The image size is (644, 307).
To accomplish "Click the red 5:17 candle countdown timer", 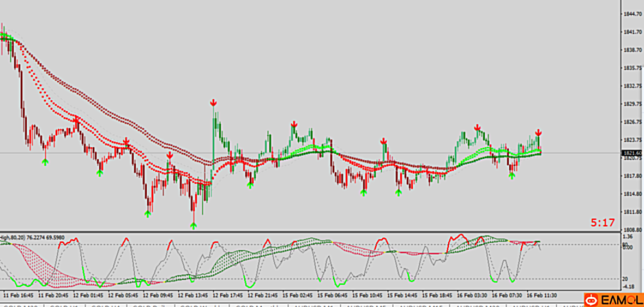I will [603, 222].
